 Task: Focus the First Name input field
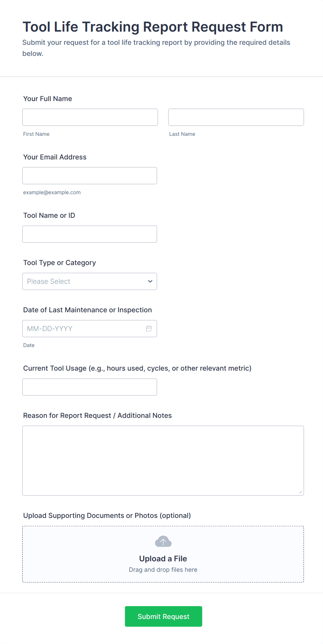click(x=90, y=117)
